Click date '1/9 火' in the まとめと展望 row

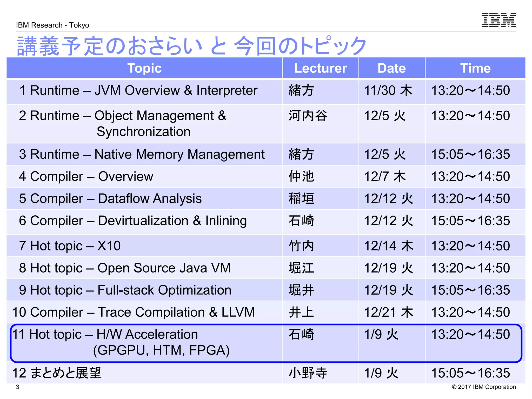381,373
